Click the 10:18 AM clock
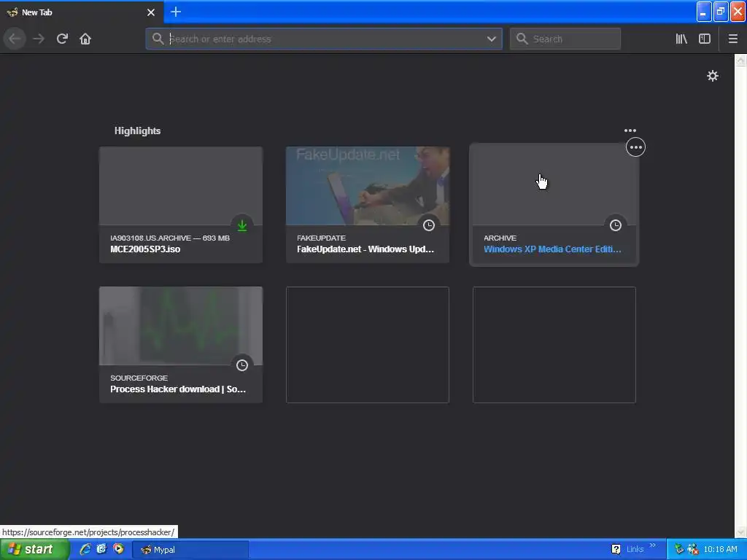 click(720, 550)
